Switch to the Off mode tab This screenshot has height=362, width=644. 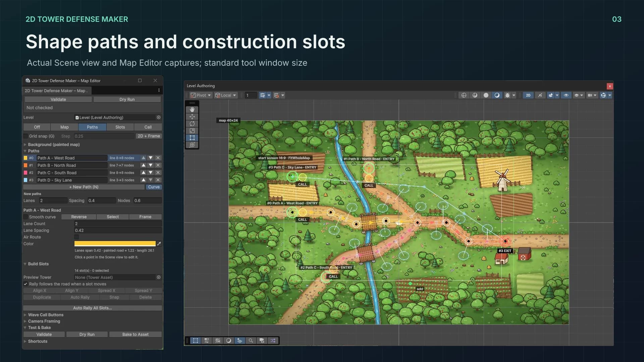pos(37,127)
